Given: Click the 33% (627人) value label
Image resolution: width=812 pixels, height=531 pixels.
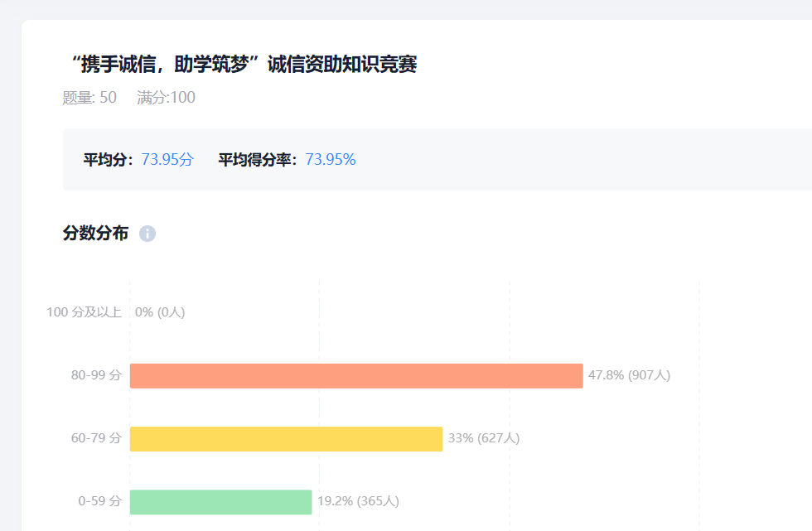Looking at the screenshot, I should coord(484,438).
